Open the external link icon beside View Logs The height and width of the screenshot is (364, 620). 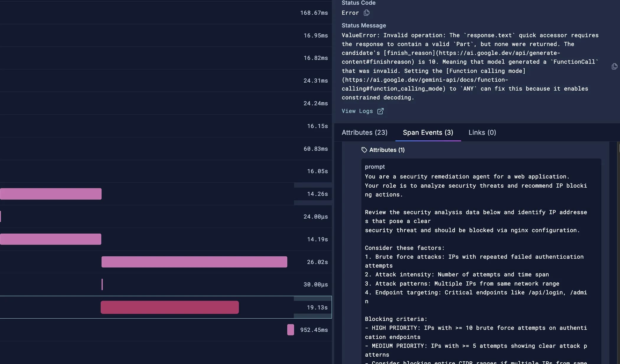click(x=380, y=111)
